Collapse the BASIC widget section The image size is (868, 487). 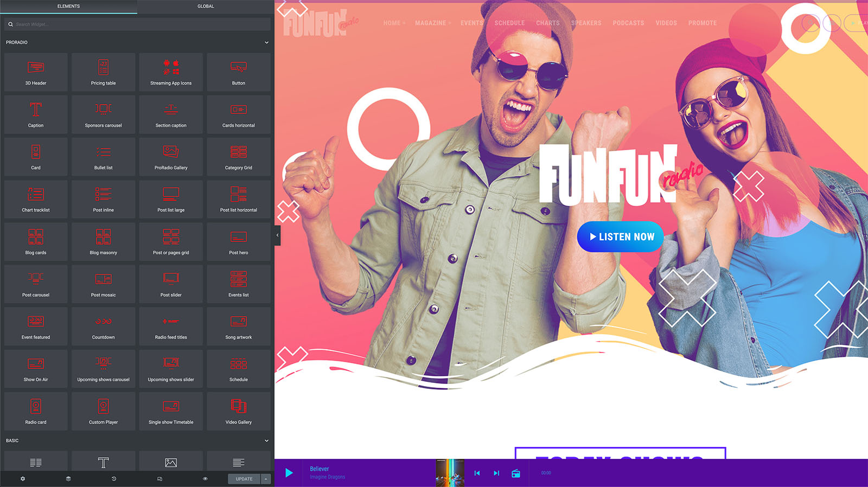tap(266, 440)
